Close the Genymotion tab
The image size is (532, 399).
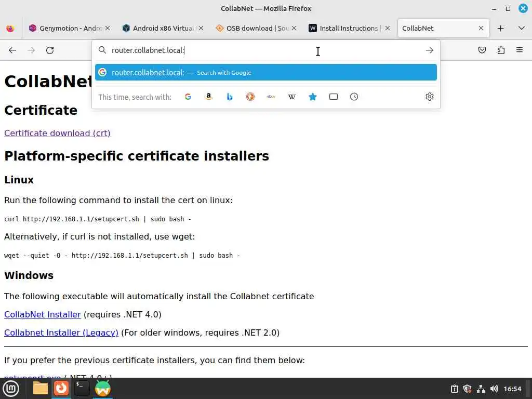[108, 28]
